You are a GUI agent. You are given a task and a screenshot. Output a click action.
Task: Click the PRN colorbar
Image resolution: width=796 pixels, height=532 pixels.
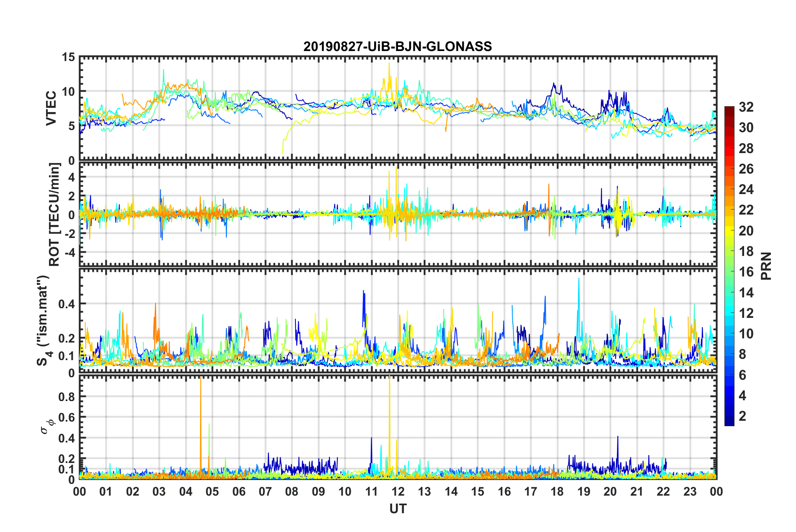(729, 266)
